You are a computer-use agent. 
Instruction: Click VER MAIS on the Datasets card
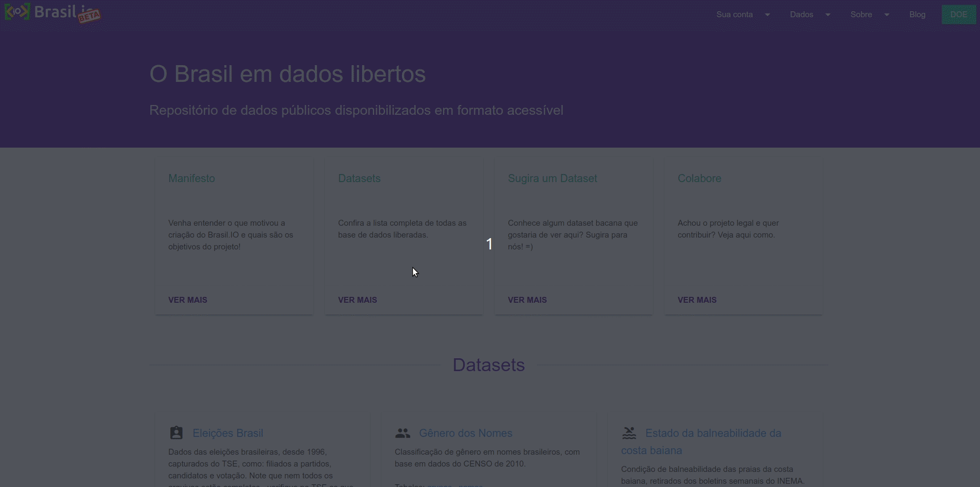click(x=357, y=300)
